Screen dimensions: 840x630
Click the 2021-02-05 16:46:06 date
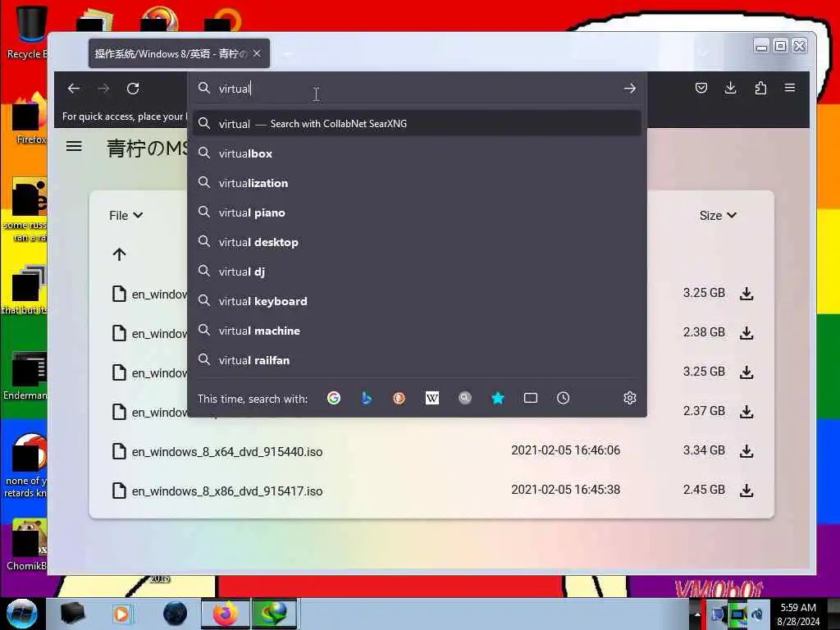coord(566,450)
